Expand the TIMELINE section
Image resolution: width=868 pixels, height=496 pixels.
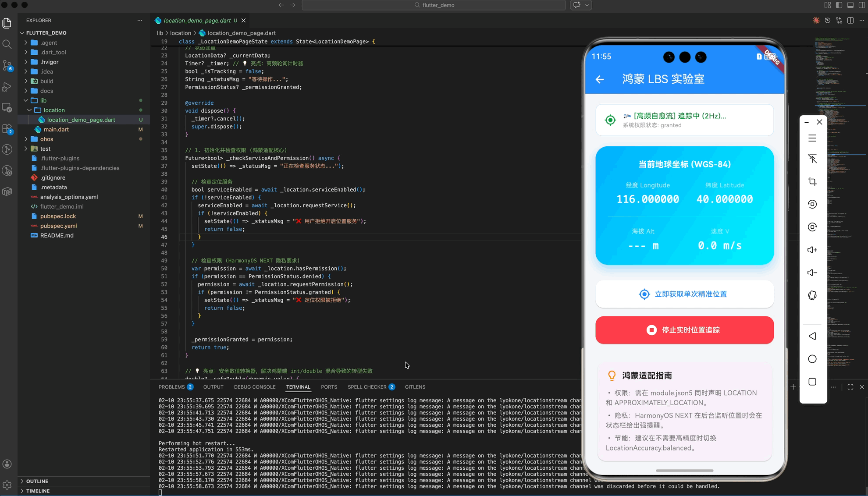pyautogui.click(x=84, y=491)
